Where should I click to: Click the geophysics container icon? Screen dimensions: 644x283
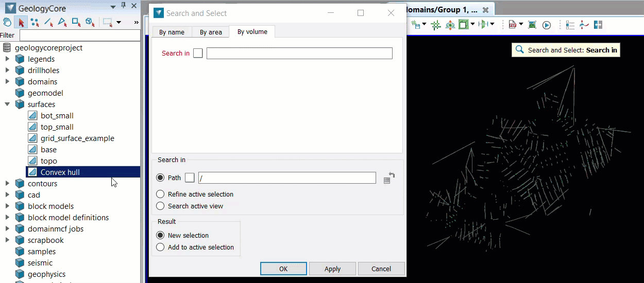tap(20, 274)
